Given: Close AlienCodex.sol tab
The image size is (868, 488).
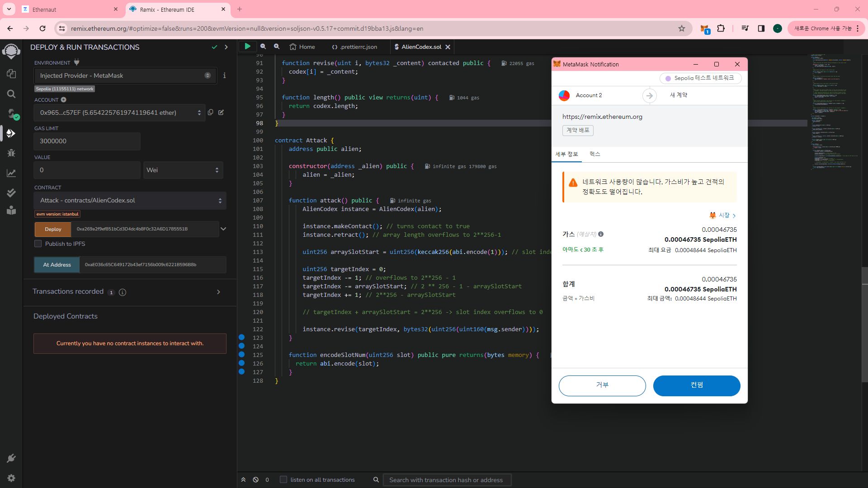Looking at the screenshot, I should (448, 47).
